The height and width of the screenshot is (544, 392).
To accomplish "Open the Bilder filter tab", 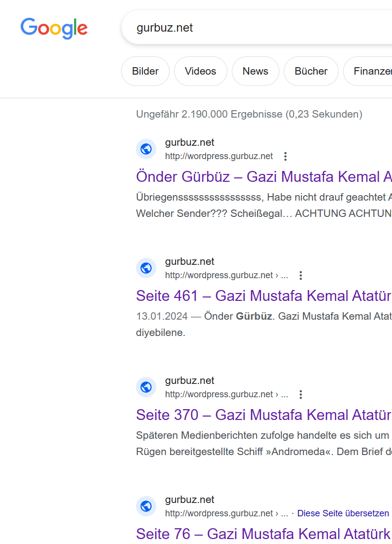I will 145,71.
